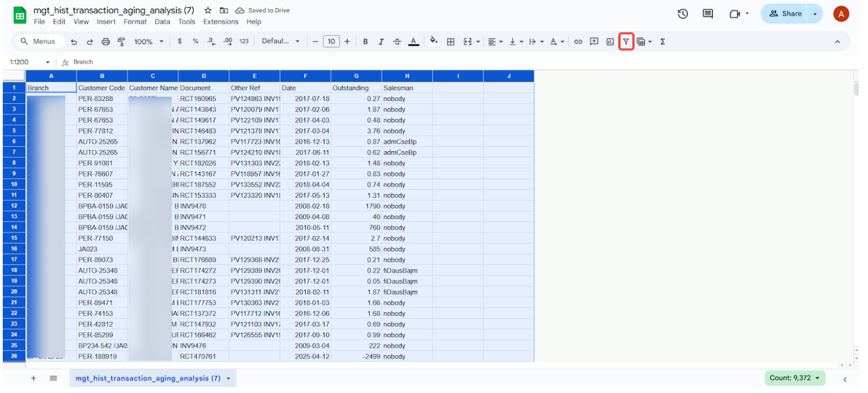Screen dimensions: 868x393
Task: Insert chart icon in toolbar
Action: [610, 42]
